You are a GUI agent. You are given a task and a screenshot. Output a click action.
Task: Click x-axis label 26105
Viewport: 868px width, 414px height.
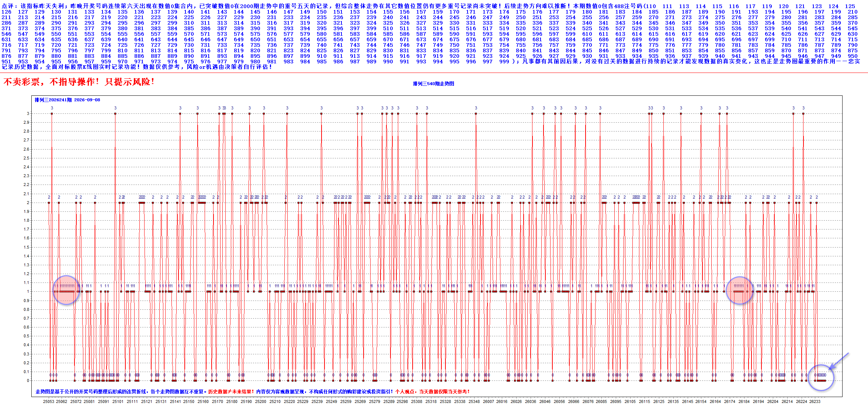point(630,401)
